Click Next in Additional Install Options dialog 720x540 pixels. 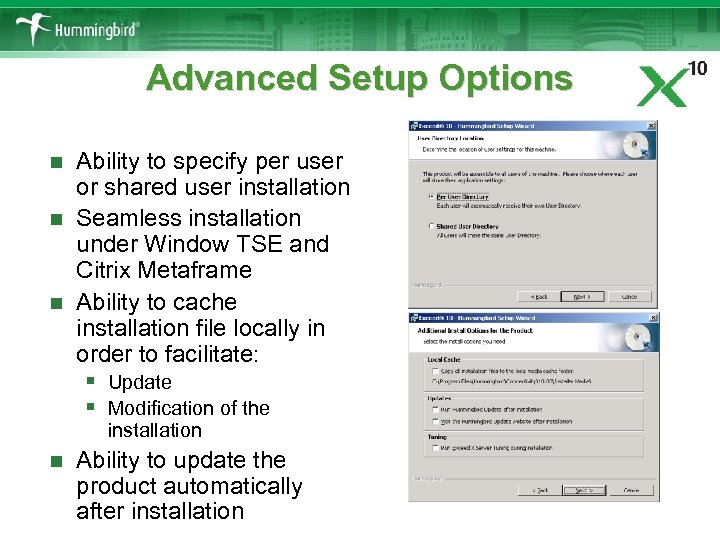click(585, 490)
